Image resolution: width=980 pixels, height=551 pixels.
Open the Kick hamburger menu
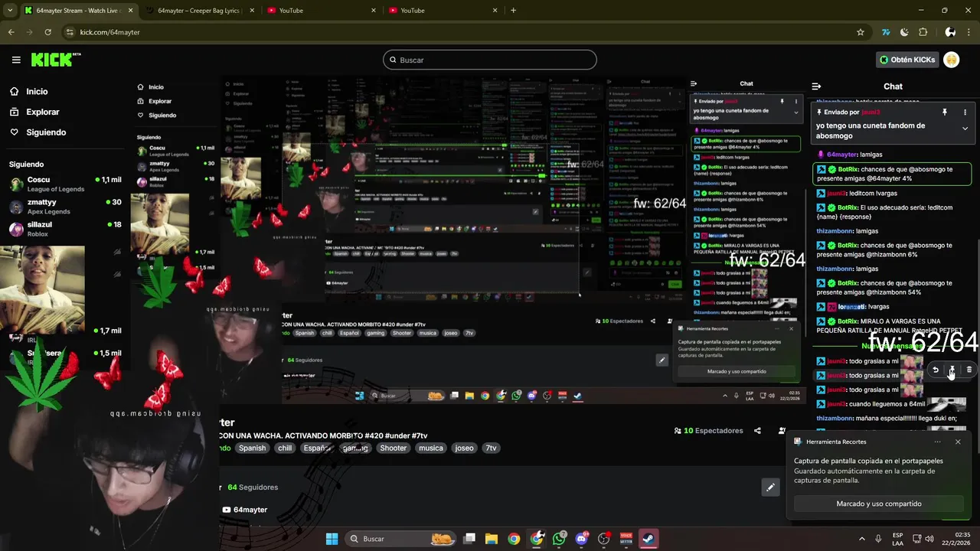tap(16, 60)
